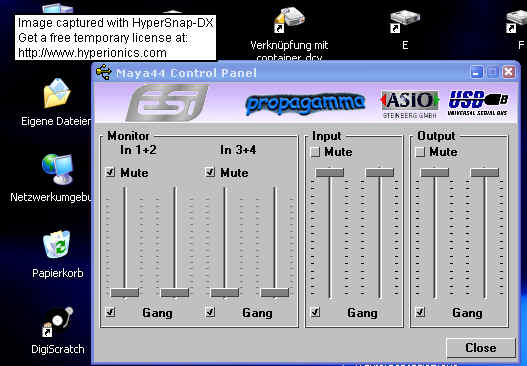Select the Papierkorb recycle bin icon
Viewport: 527px width, 366px height.
click(57, 254)
